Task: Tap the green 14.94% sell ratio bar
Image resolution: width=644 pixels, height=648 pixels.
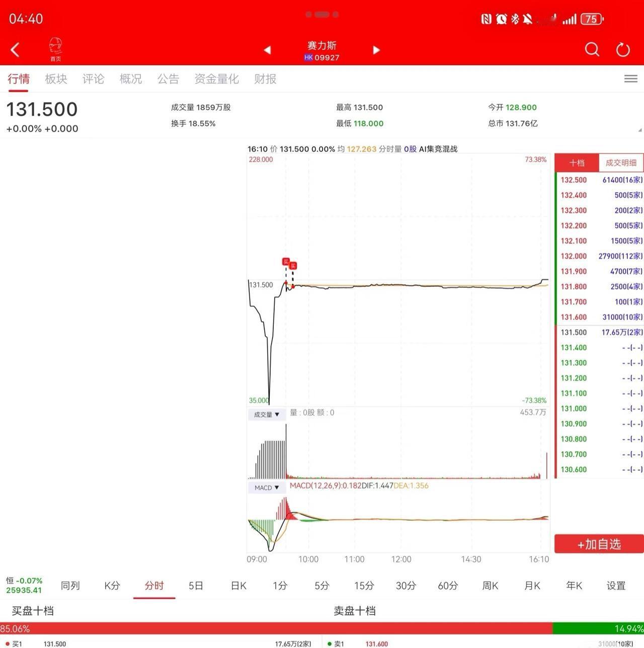Action: pos(598,628)
